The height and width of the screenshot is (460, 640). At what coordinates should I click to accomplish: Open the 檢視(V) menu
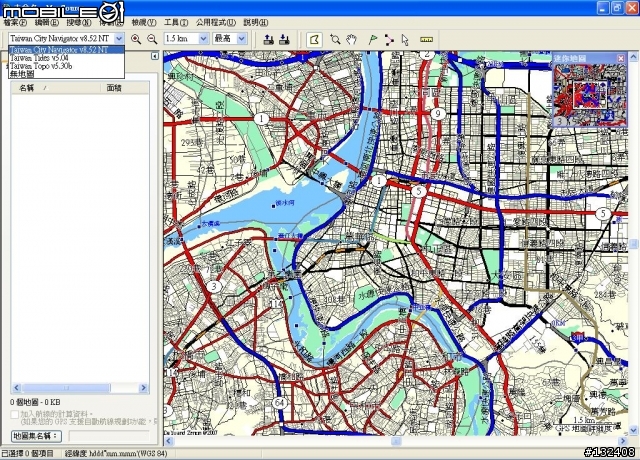[144, 22]
